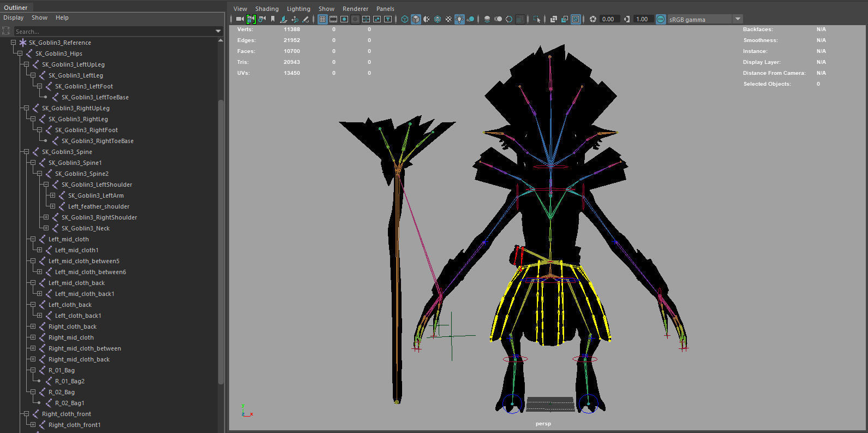
Task: Select the Right_cloth_front1 row
Action: (74, 425)
